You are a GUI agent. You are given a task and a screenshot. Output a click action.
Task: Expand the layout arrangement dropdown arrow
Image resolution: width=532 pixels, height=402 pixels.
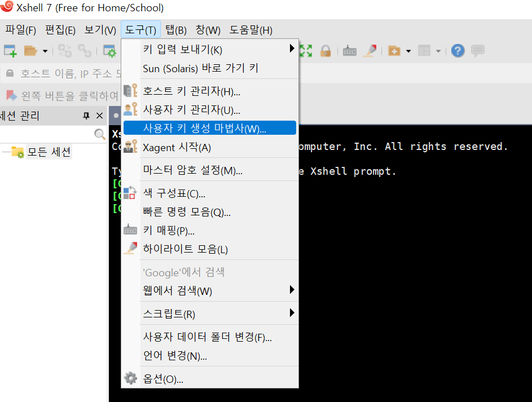tap(438, 51)
